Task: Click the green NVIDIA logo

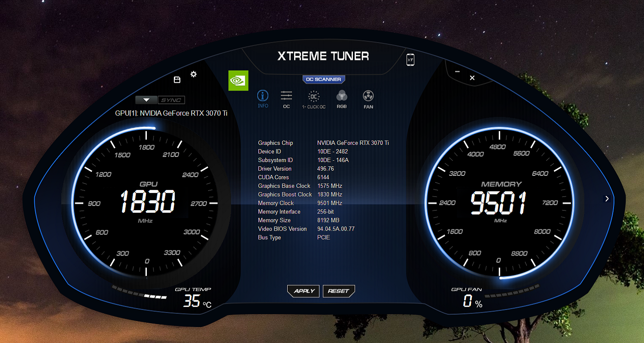Action: pos(238,81)
